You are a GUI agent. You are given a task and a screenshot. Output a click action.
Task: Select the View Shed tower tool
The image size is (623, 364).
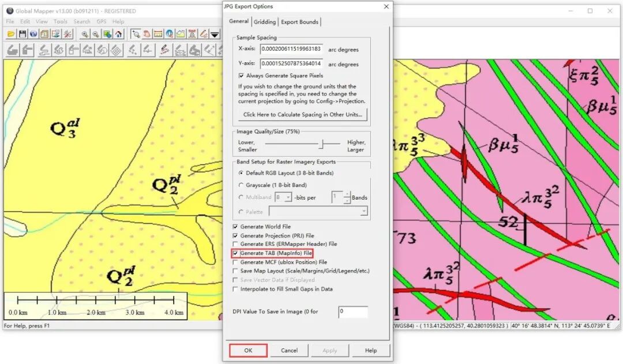coord(192,34)
